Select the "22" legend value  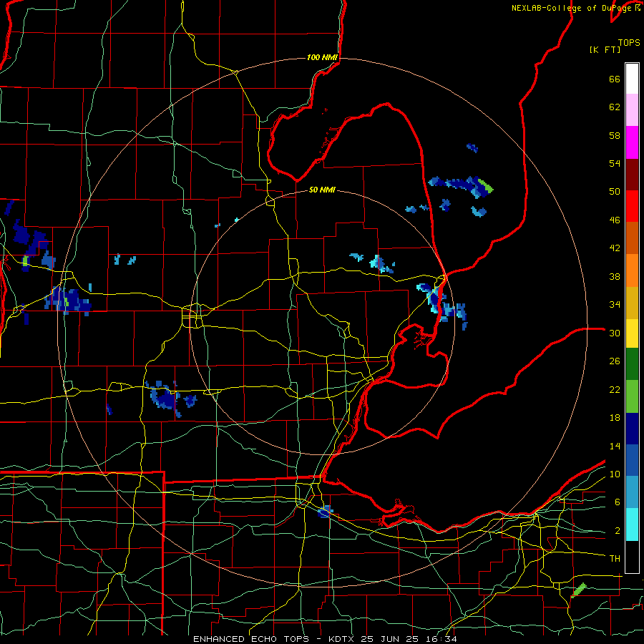click(x=615, y=389)
